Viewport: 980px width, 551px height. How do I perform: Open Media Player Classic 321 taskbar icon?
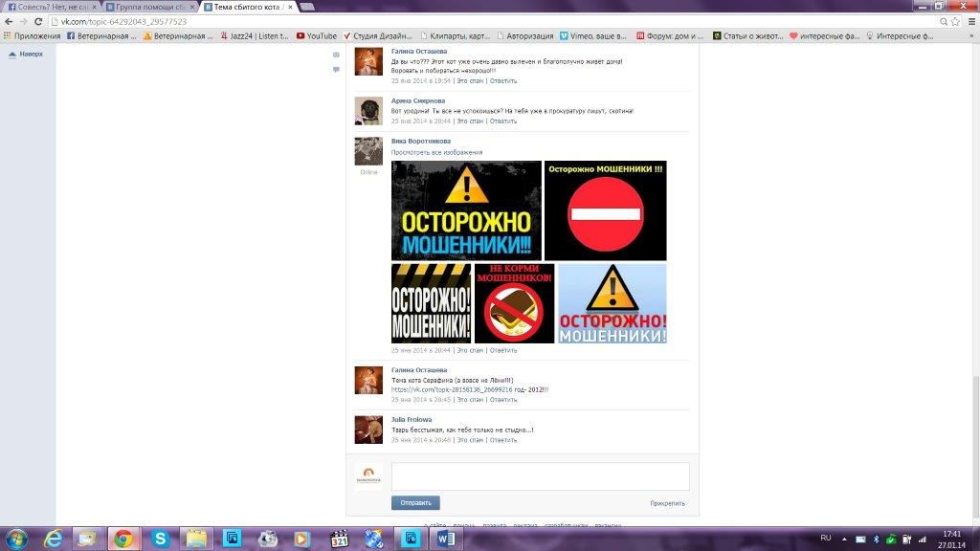340,539
